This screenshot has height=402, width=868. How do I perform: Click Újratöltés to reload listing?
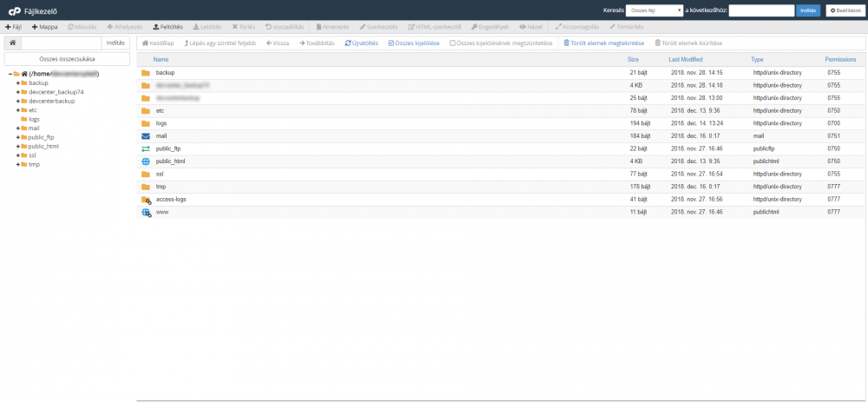[x=361, y=43]
